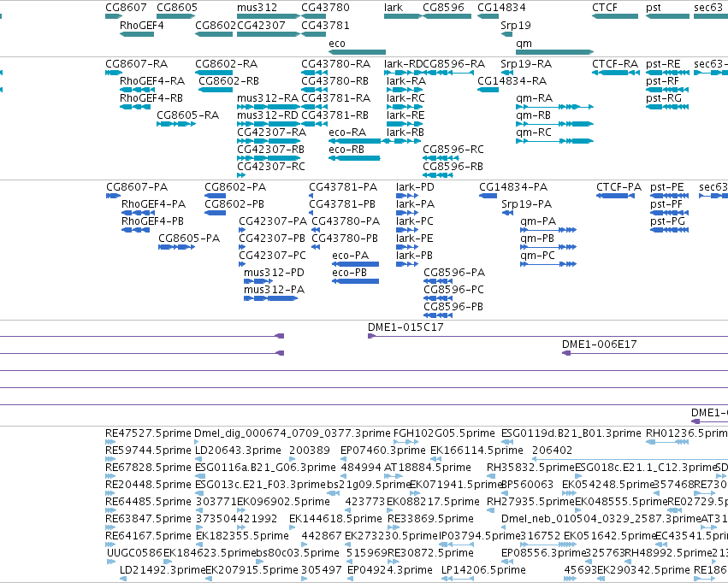Click protein lark-PE
Image resolution: width=728 pixels, height=583 pixels.
coord(407,247)
